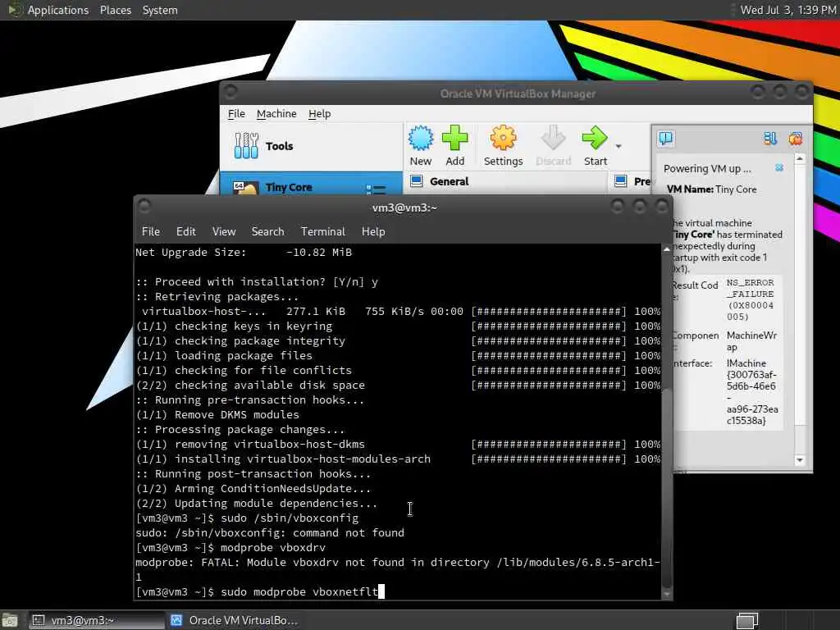The image size is (840, 630).
Task: Open the terminal Search menu
Action: (x=268, y=231)
